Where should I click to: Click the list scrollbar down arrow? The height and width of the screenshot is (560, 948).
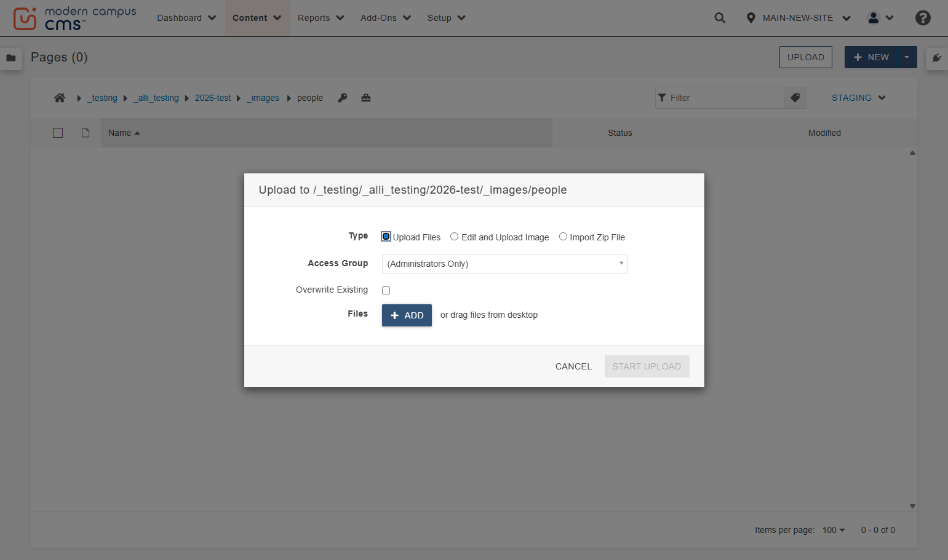pyautogui.click(x=912, y=507)
